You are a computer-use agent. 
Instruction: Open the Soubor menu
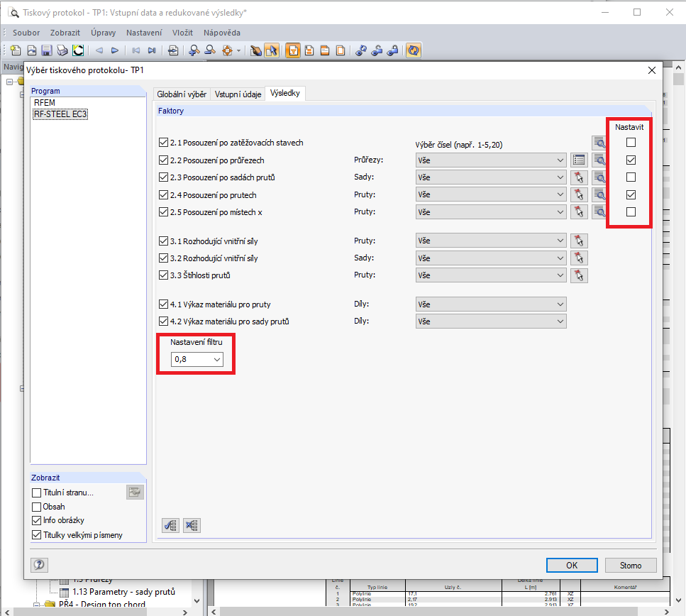tap(26, 33)
